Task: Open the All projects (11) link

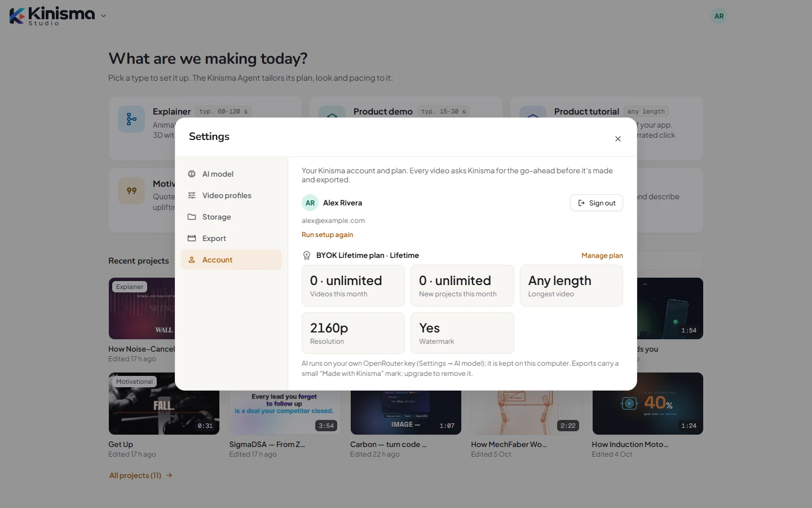Action: click(x=141, y=475)
